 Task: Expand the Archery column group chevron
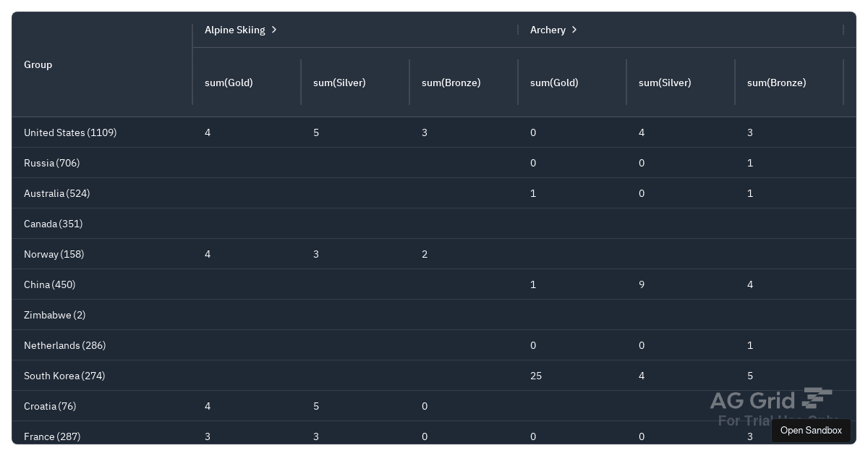pos(574,30)
